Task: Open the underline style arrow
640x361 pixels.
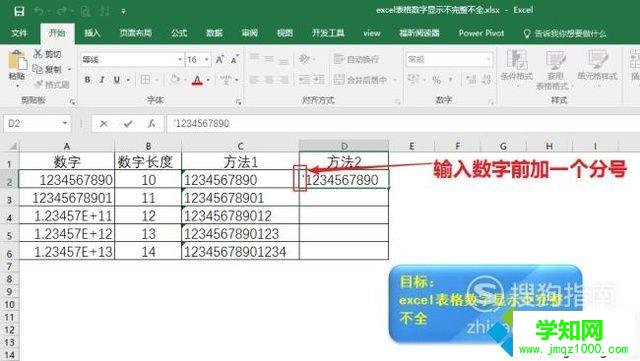Action: coord(128,80)
